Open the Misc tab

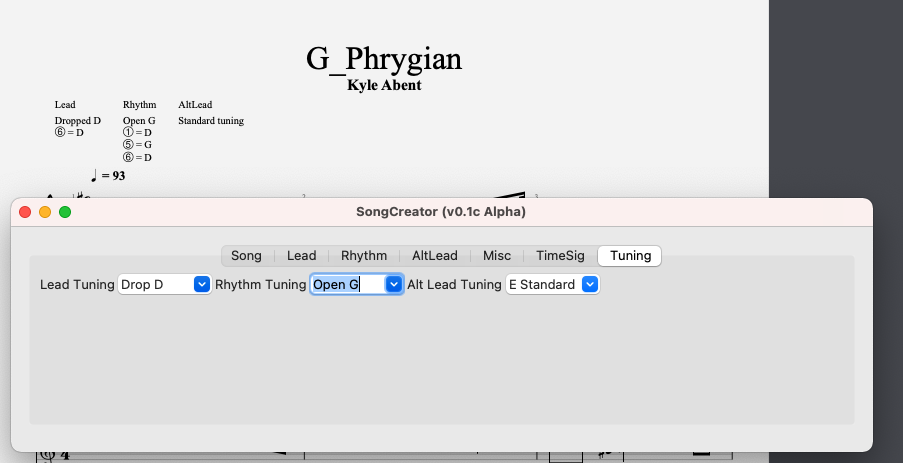(x=496, y=256)
